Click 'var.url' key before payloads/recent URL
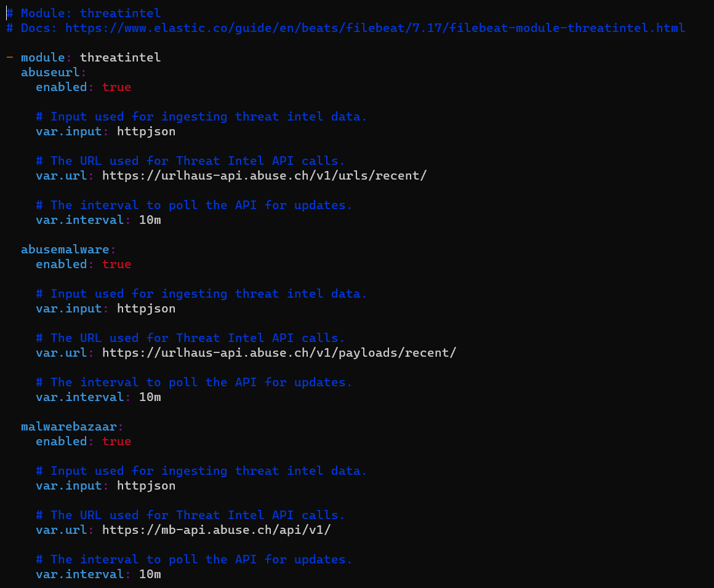Screen dimensions: 714x588 (x=62, y=352)
